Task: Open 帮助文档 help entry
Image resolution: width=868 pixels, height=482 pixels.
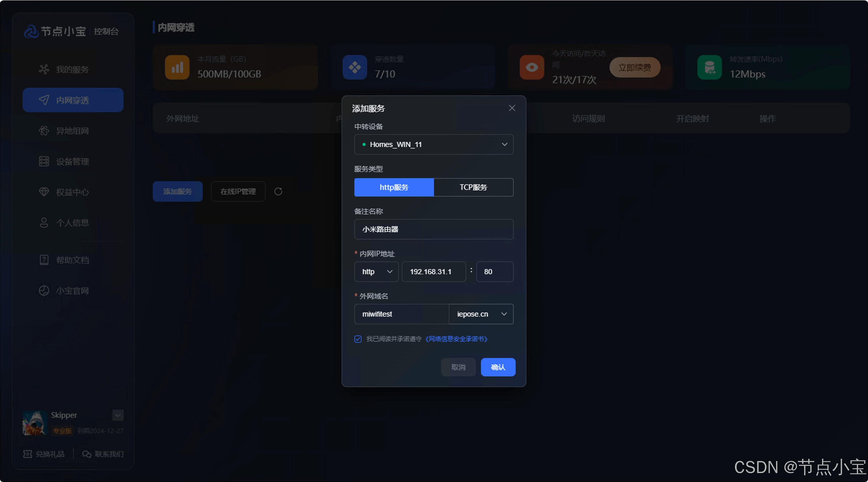Action: click(73, 260)
